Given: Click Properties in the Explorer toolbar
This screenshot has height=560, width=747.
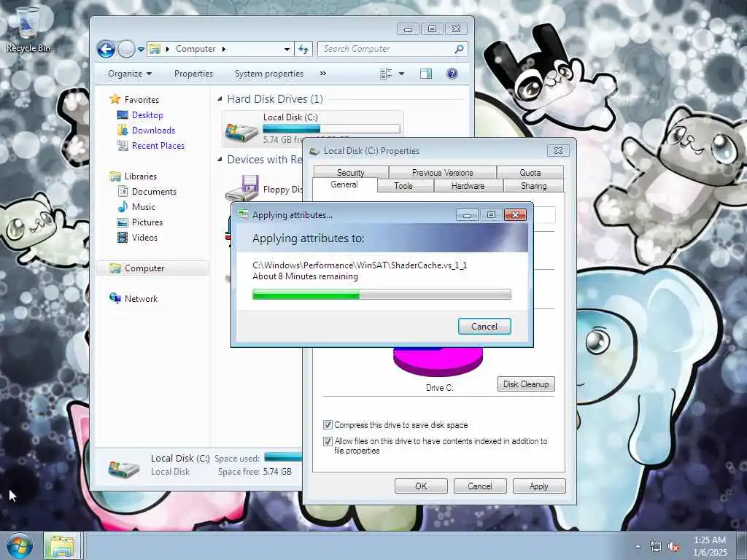Looking at the screenshot, I should point(193,74).
